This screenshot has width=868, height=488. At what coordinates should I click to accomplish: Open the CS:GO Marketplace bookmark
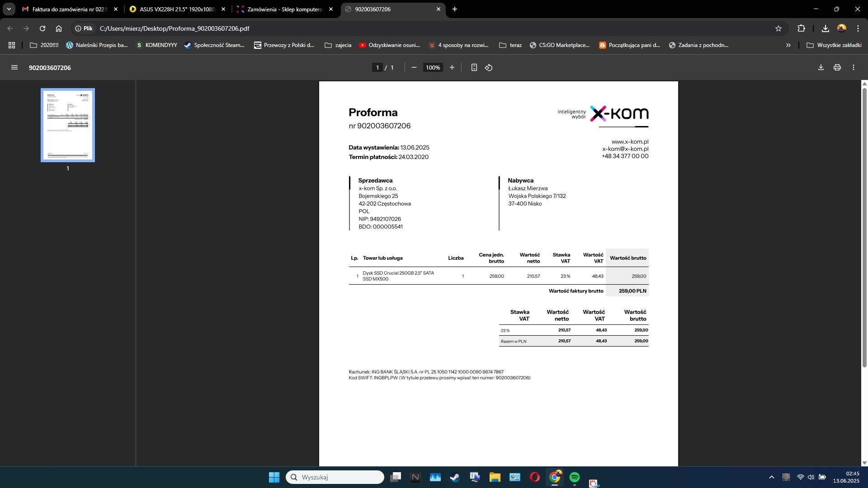[560, 45]
